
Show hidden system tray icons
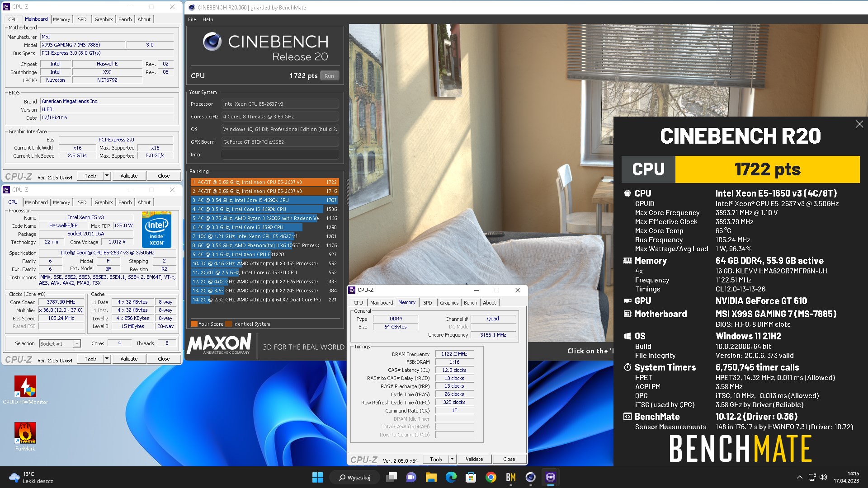tap(799, 477)
